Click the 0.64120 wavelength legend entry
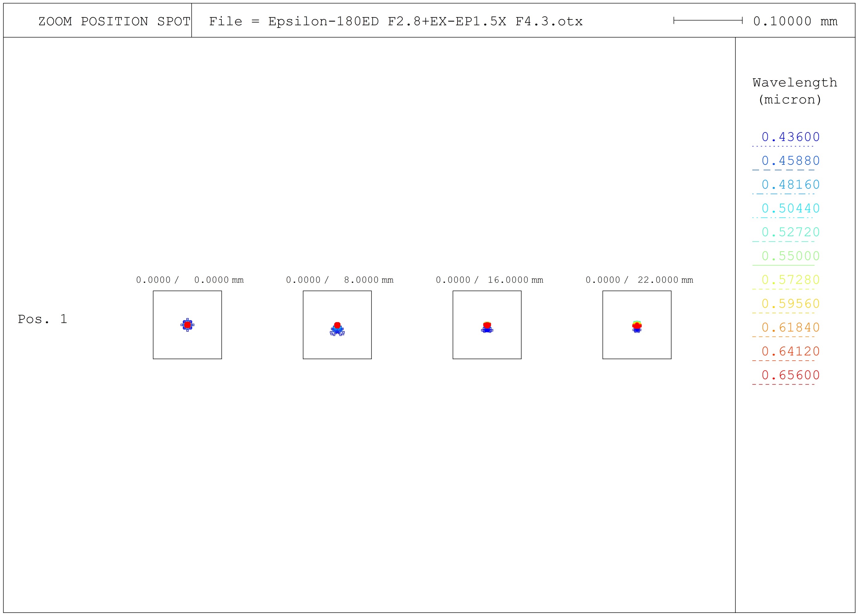The width and height of the screenshot is (862, 616). (x=790, y=352)
